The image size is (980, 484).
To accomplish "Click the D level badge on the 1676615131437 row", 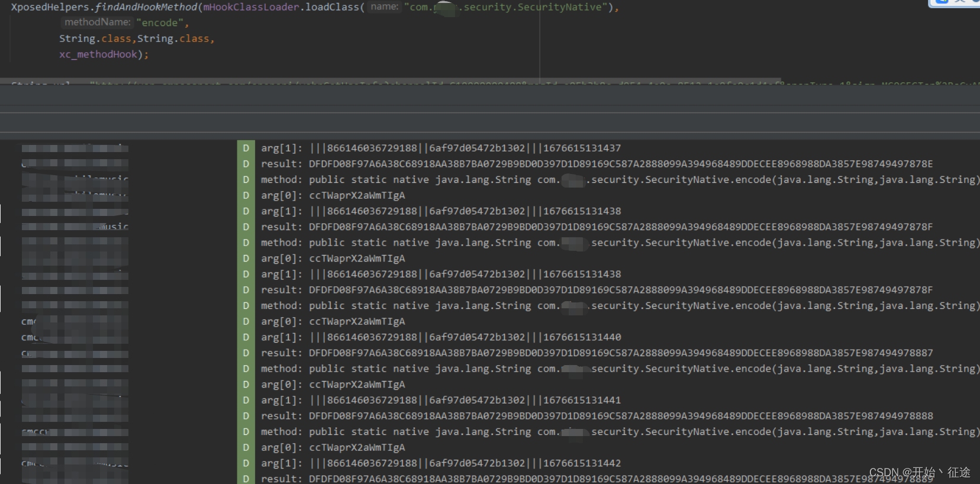I will 246,148.
